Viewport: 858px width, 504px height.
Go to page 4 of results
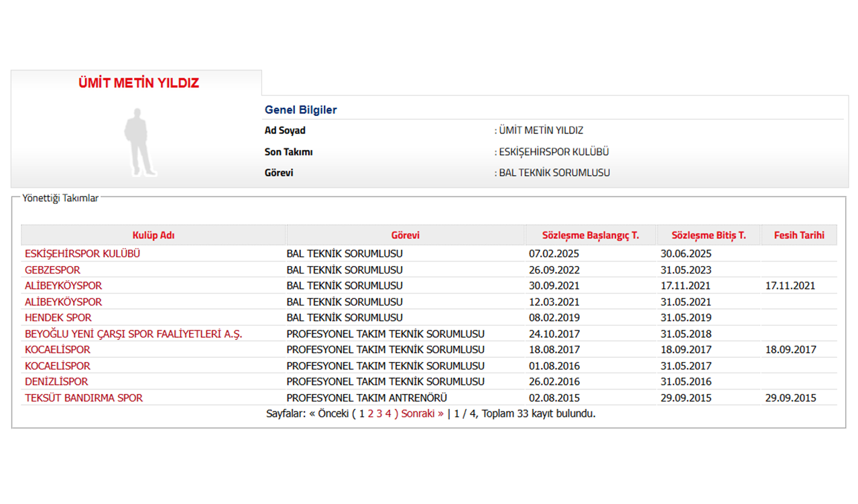388,414
